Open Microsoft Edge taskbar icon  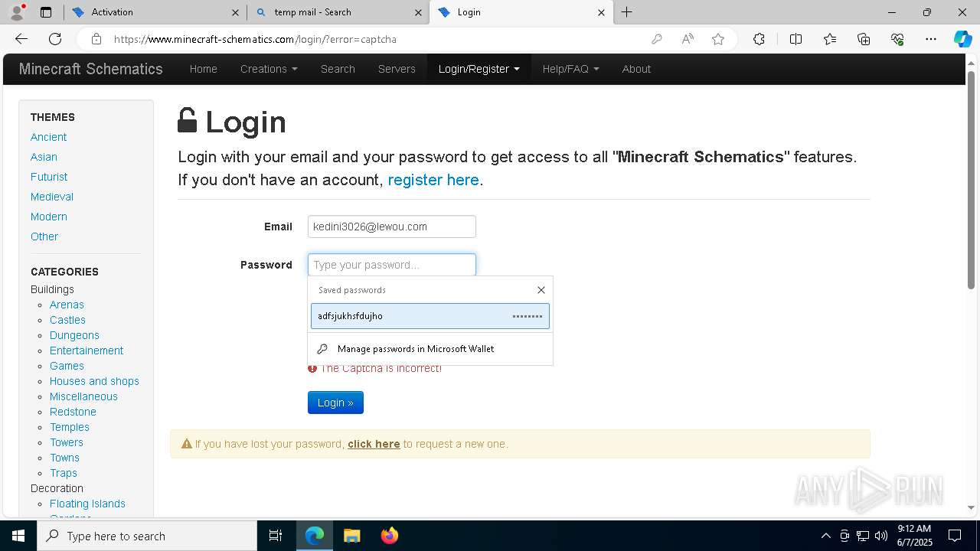(315, 536)
